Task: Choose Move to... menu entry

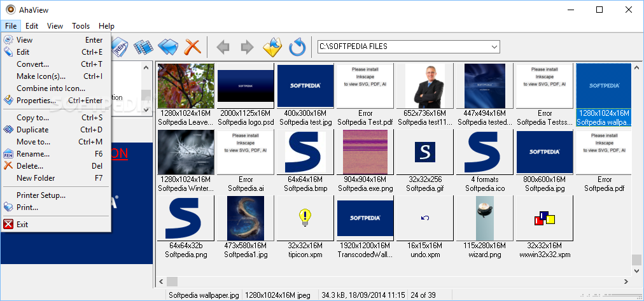Action: 56,142
